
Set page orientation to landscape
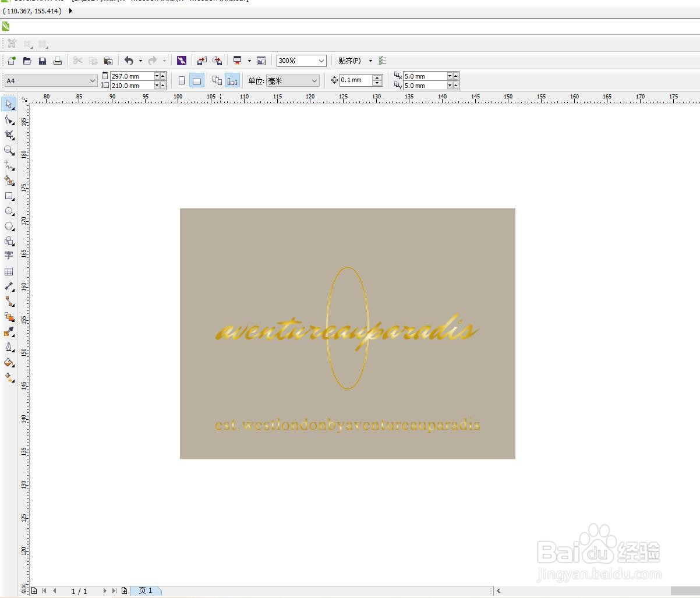point(197,81)
